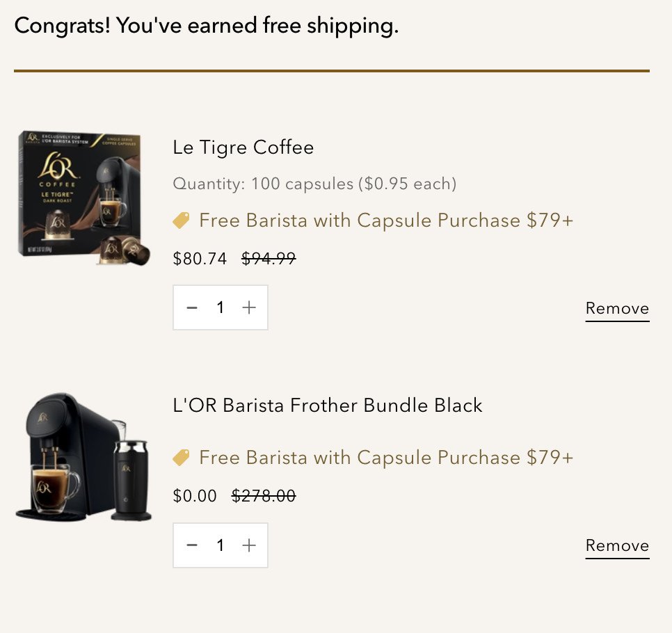This screenshot has width=672, height=633.
Task: Click Frother Bundle's Free Barista promo text
Action: 386,458
